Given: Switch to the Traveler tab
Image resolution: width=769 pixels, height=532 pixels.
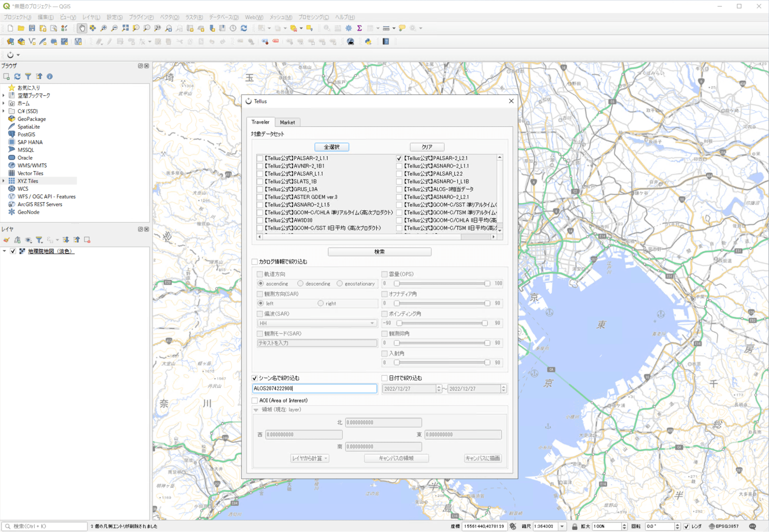Looking at the screenshot, I should 260,122.
